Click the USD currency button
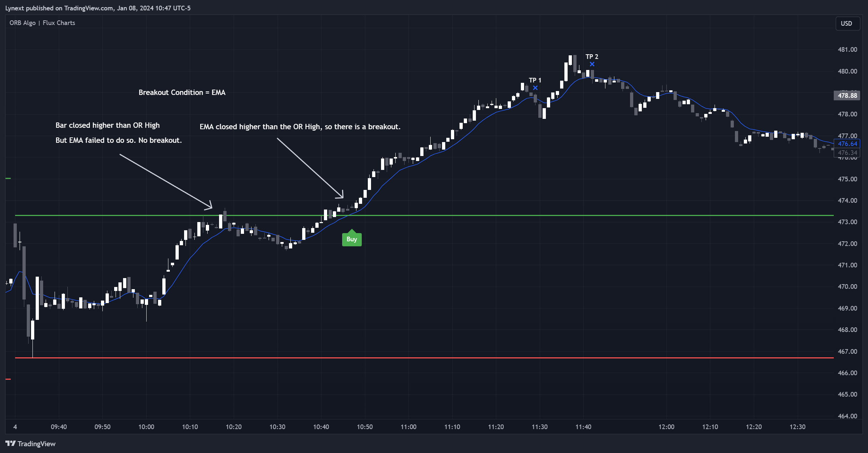Image resolution: width=868 pixels, height=453 pixels. (847, 24)
